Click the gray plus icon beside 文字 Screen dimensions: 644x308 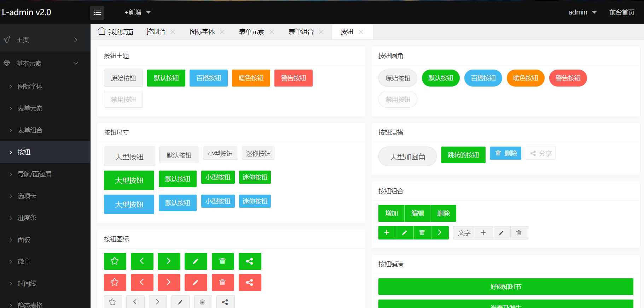483,233
